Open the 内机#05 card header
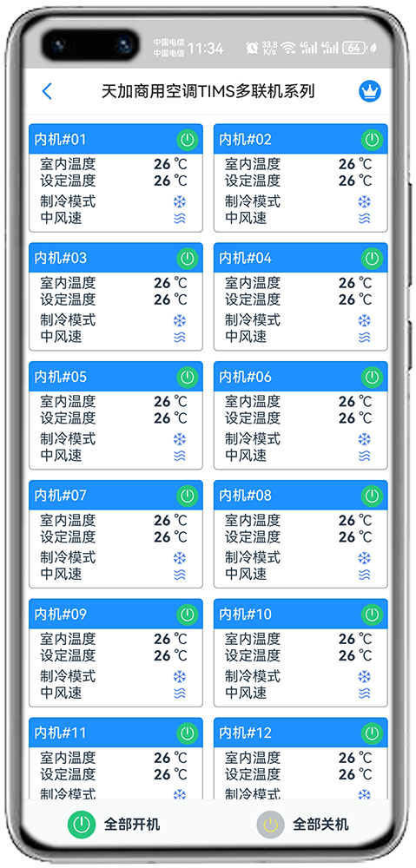This screenshot has width=416, height=868. 116,377
